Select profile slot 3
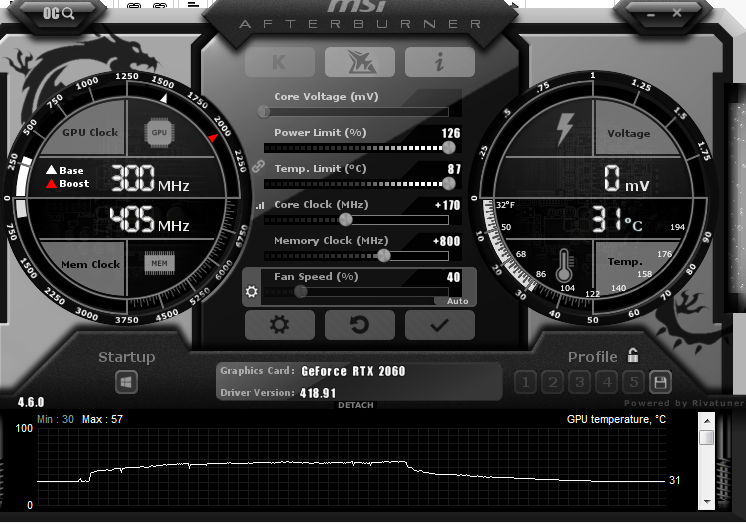This screenshot has height=524, width=746. 579,382
